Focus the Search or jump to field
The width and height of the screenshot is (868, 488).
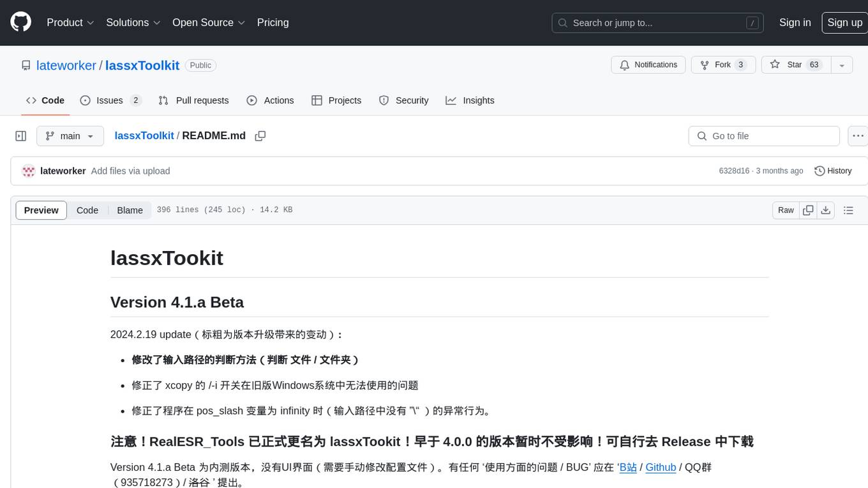658,23
